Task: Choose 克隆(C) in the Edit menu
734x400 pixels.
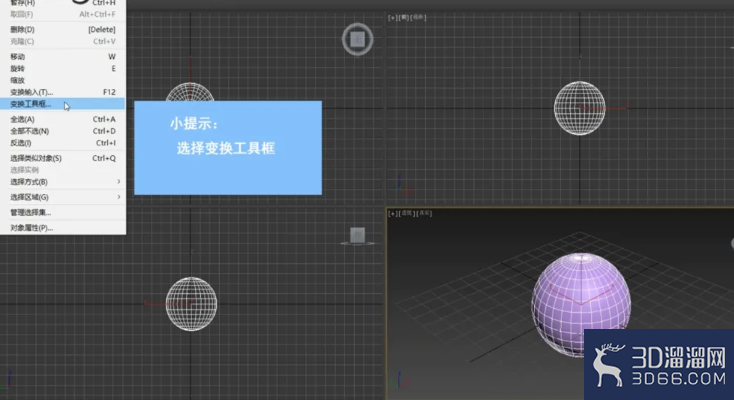Action: (63, 42)
